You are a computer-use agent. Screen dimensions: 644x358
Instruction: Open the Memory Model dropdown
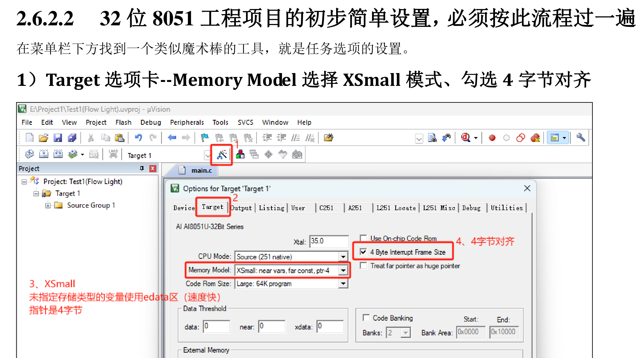tap(343, 270)
